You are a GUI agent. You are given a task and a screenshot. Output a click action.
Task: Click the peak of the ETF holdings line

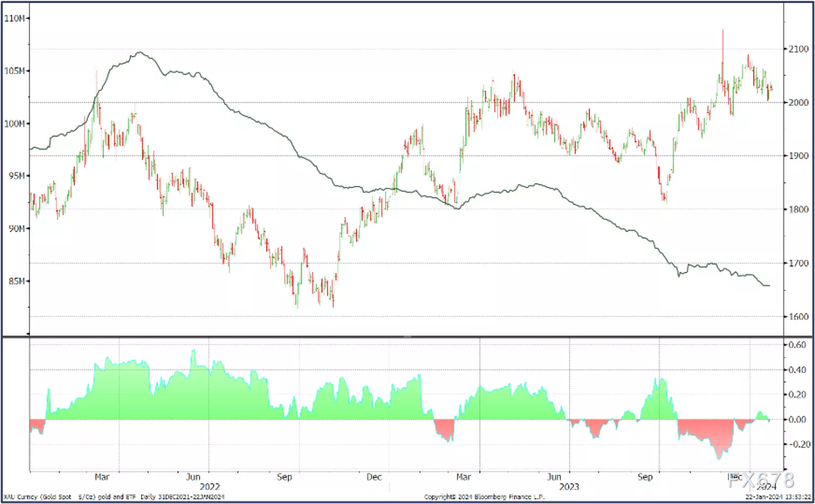click(140, 52)
